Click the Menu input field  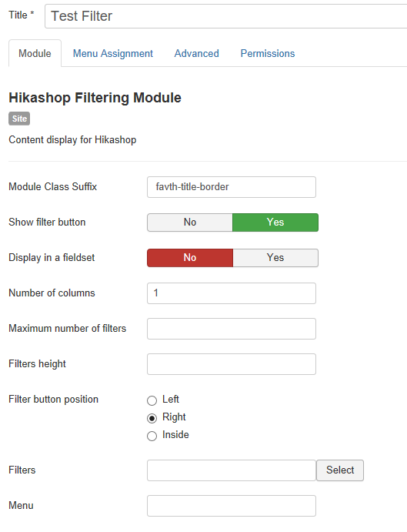[232, 506]
